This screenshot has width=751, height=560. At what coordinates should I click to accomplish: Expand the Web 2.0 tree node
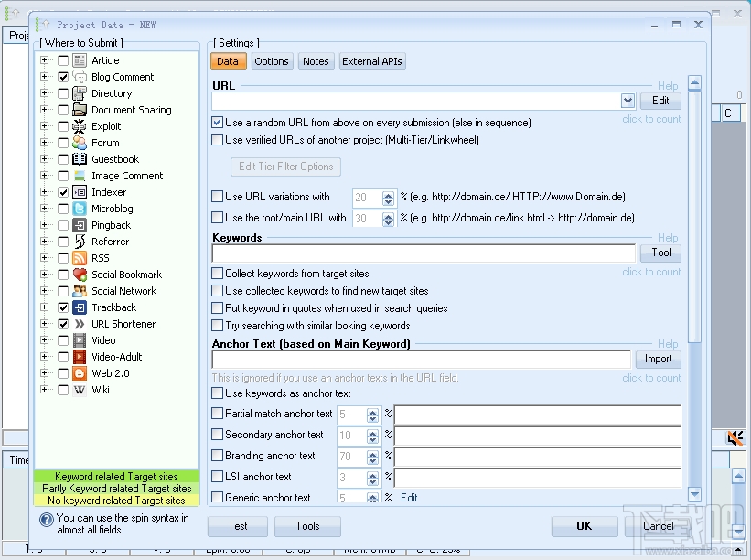44,372
